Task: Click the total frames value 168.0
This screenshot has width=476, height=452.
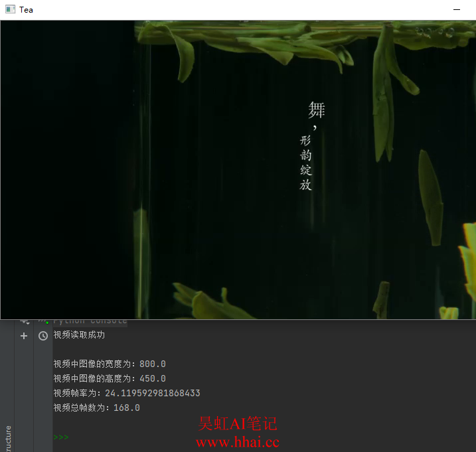Action: tap(126, 408)
